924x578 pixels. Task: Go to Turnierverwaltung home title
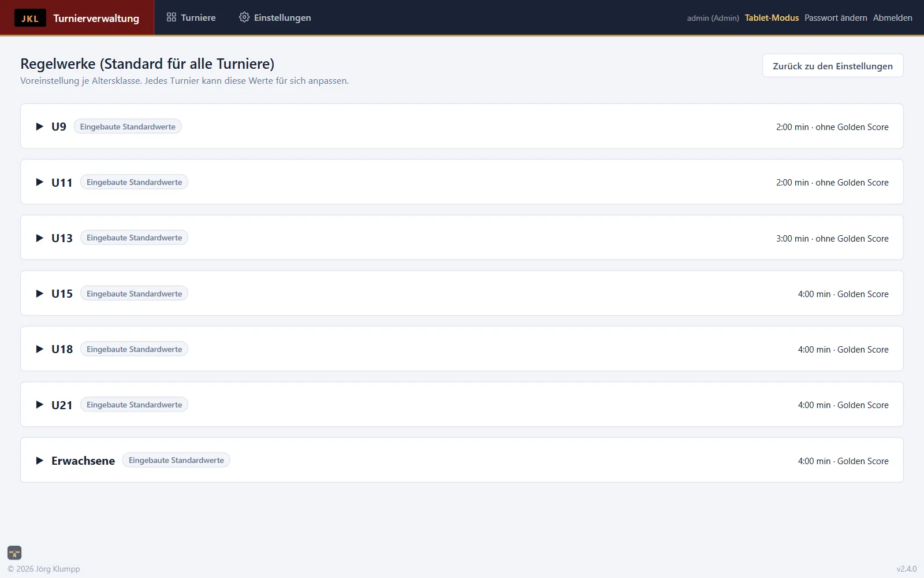coord(96,18)
